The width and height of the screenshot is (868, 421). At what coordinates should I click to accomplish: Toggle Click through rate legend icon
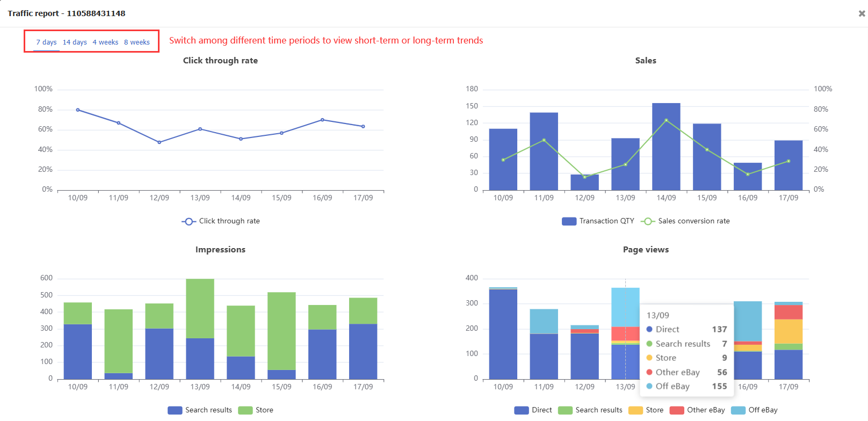(x=189, y=221)
